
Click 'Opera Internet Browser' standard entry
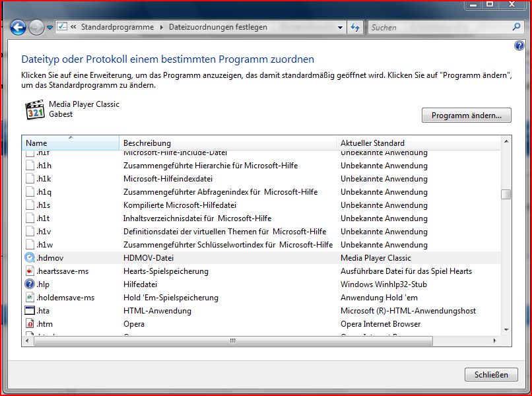point(381,324)
